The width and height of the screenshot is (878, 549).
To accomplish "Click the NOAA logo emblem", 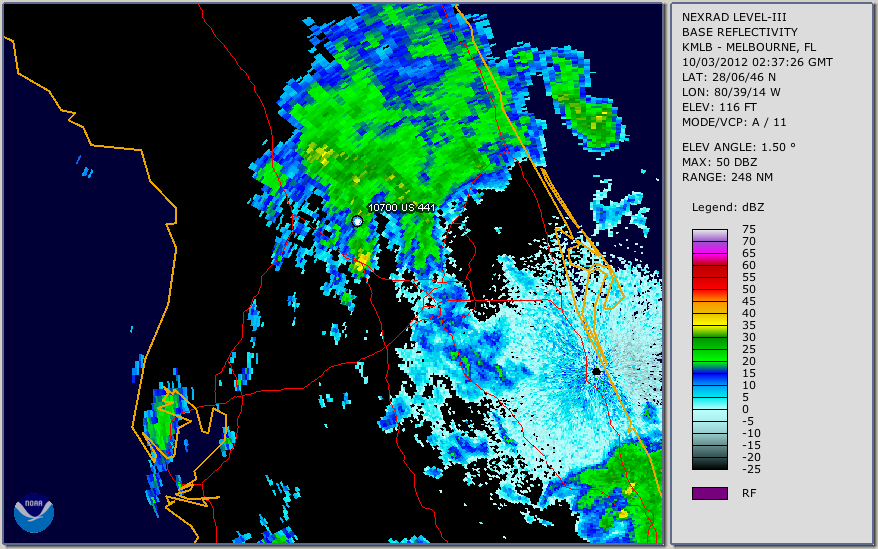I will point(34,513).
